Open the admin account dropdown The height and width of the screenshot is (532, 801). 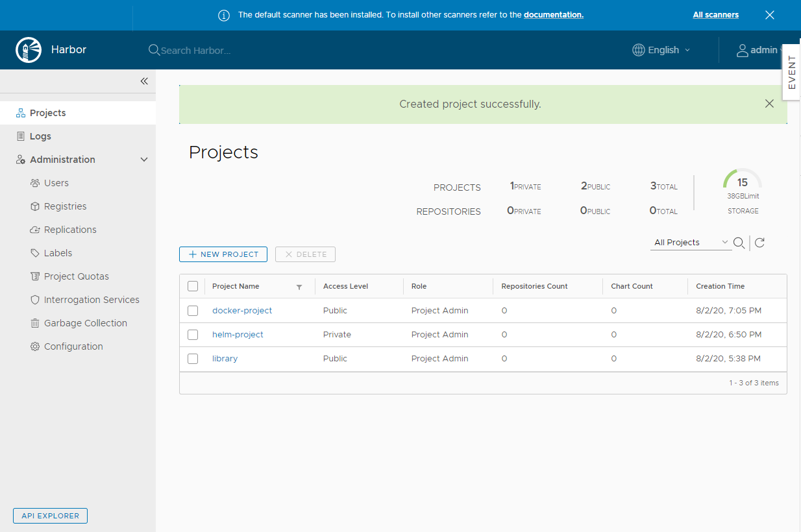point(759,50)
